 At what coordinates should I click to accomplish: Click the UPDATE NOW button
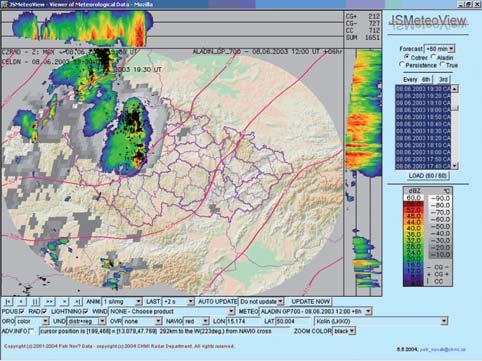point(310,302)
